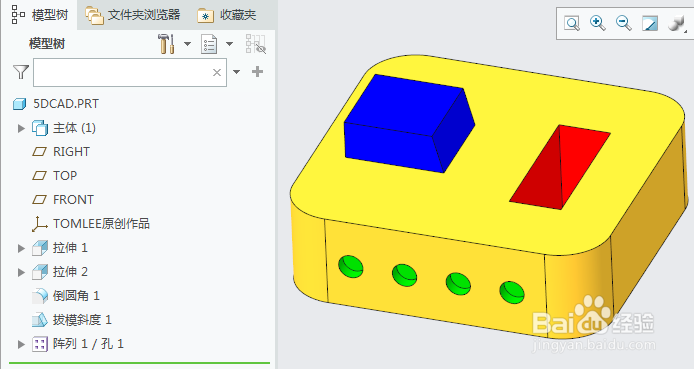
Task: Open the list icon dropdown arrow
Action: pos(229,44)
